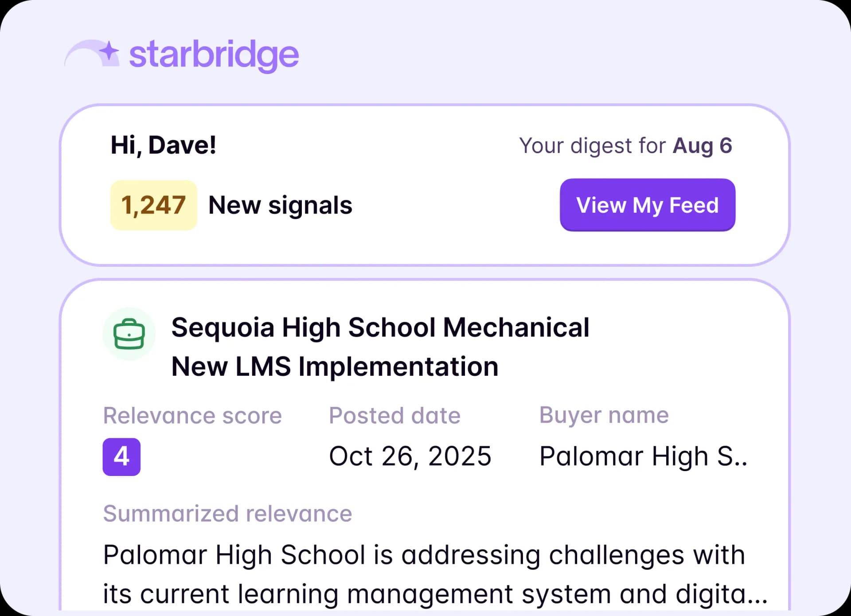Viewport: 851px width, 616px height.
Task: Click the New LMS Implementation heading line
Action: point(335,366)
